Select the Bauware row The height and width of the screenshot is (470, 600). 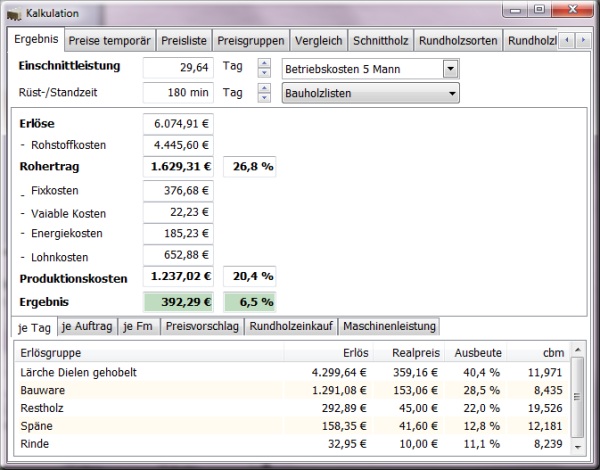point(292,390)
